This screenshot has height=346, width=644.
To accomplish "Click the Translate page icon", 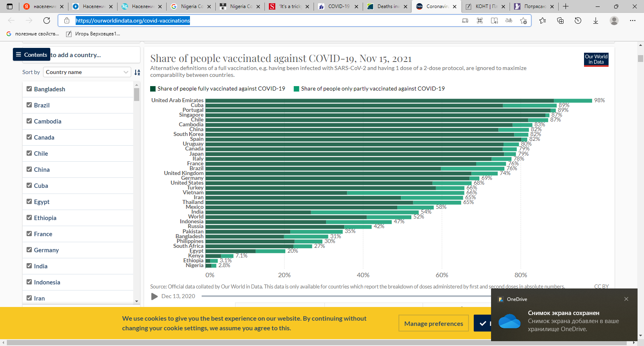I will [509, 21].
